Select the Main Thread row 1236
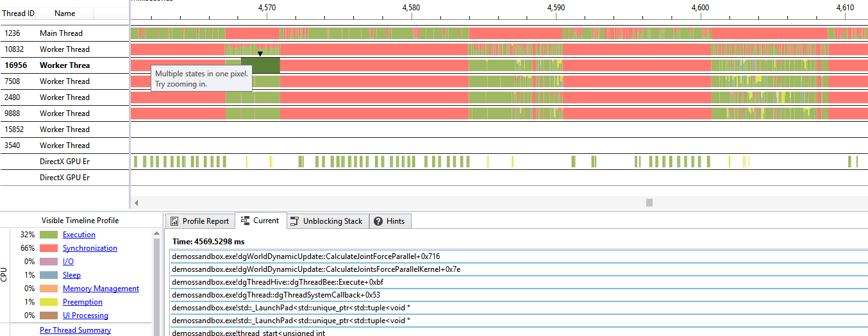Image resolution: width=868 pixels, height=336 pixels. coord(61,33)
